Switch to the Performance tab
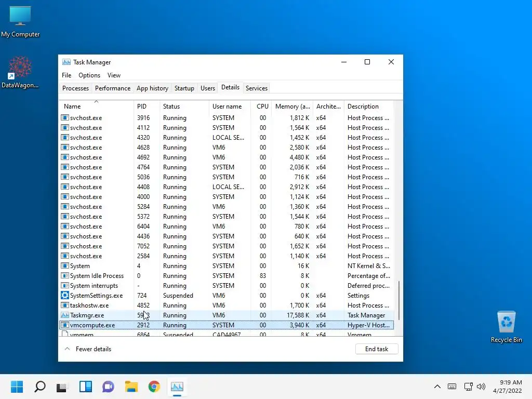 [113, 88]
